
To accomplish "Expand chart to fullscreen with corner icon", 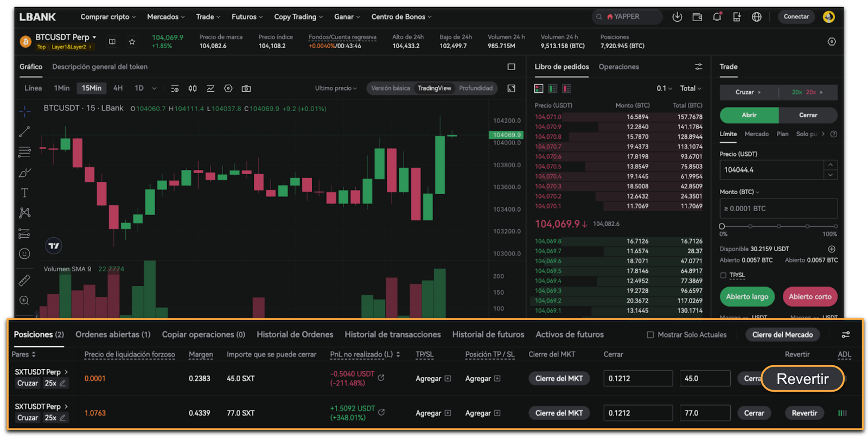I will (x=511, y=88).
